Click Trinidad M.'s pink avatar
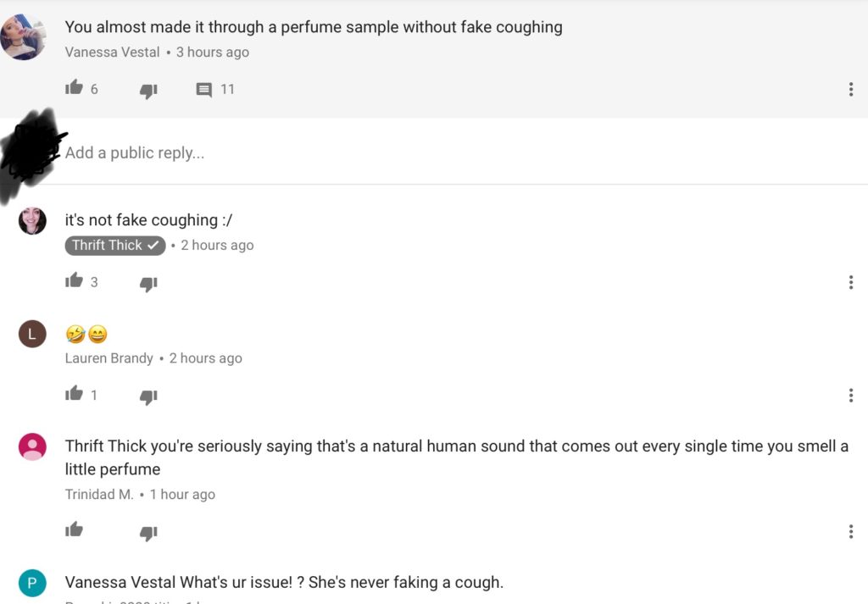The image size is (868, 604). point(32,446)
